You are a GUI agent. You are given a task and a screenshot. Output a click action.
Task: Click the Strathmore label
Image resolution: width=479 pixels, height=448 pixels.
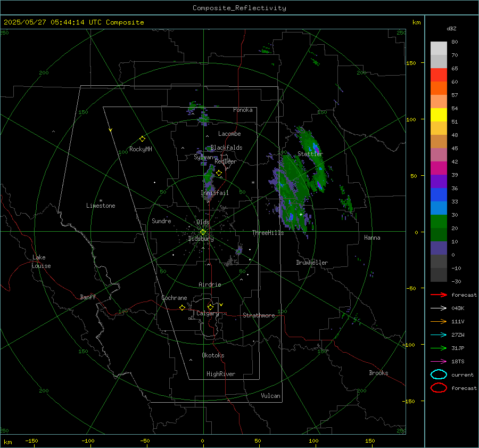[x=259, y=315]
